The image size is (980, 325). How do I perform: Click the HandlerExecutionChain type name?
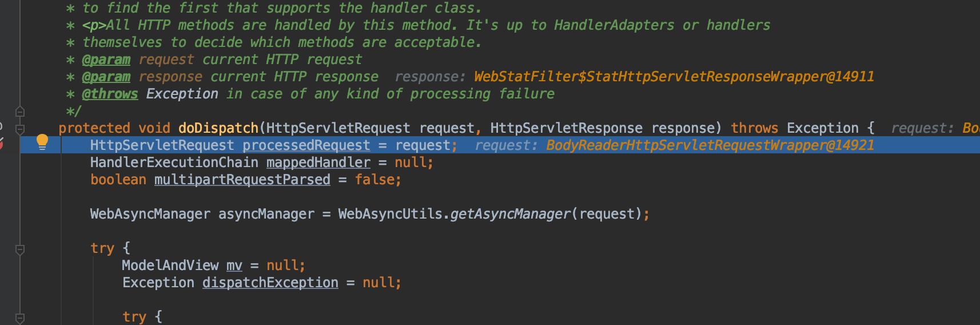point(174,162)
